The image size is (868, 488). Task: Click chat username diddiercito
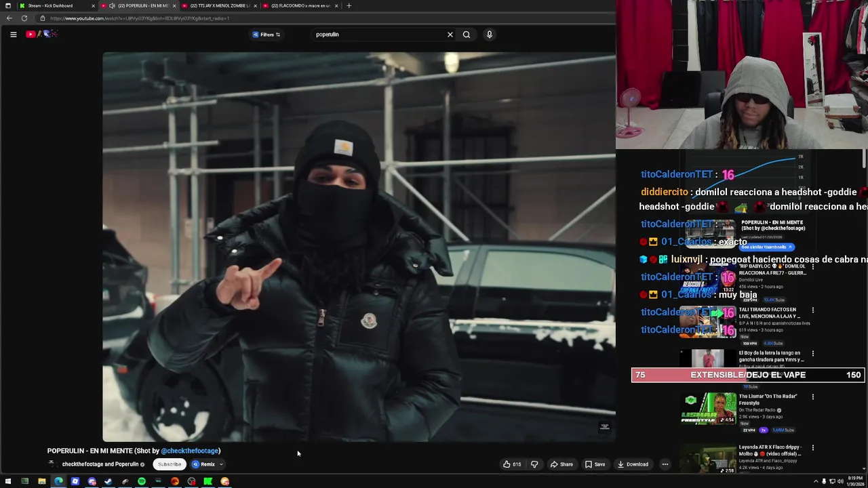point(665,192)
